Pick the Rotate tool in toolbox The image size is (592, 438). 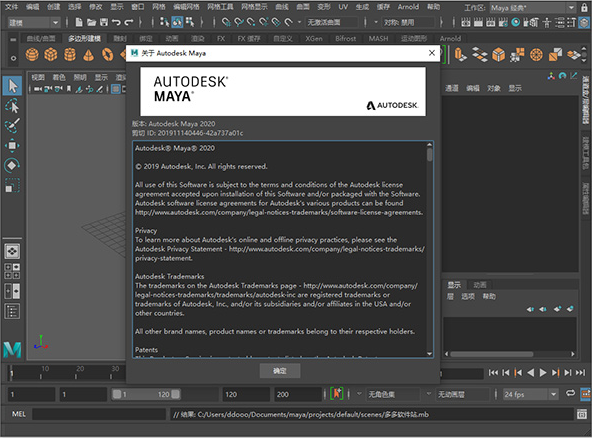(12, 165)
